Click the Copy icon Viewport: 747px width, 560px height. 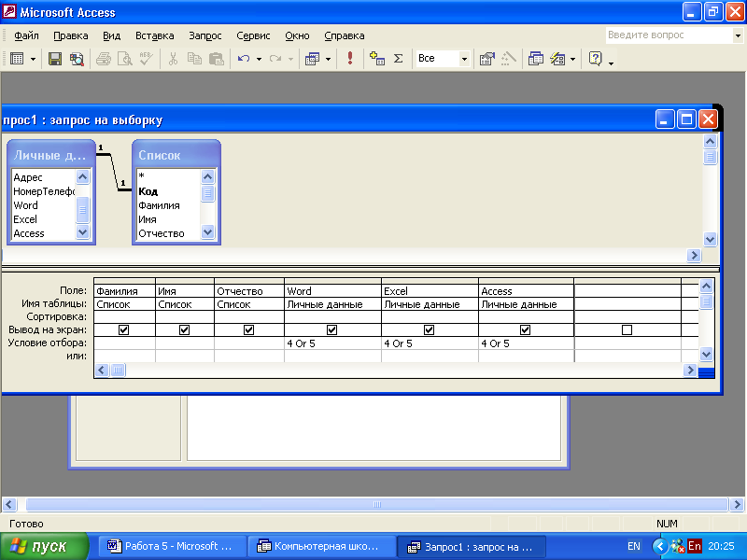pos(194,59)
